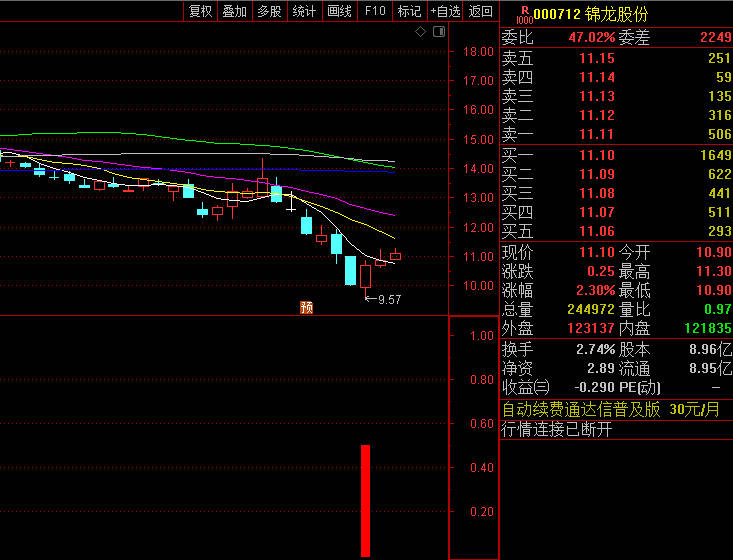Click the 内盘 value 121835
The height and width of the screenshot is (560, 733).
pyautogui.click(x=708, y=328)
